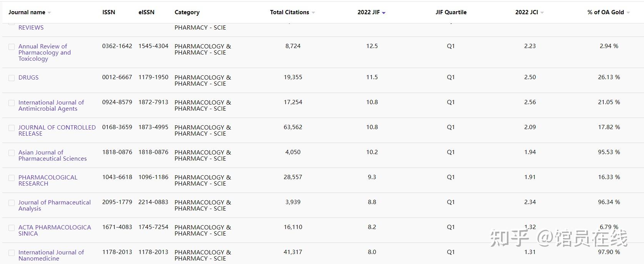The image size is (644, 264).
Task: Click the JIF Quartile column header
Action: point(451,12)
